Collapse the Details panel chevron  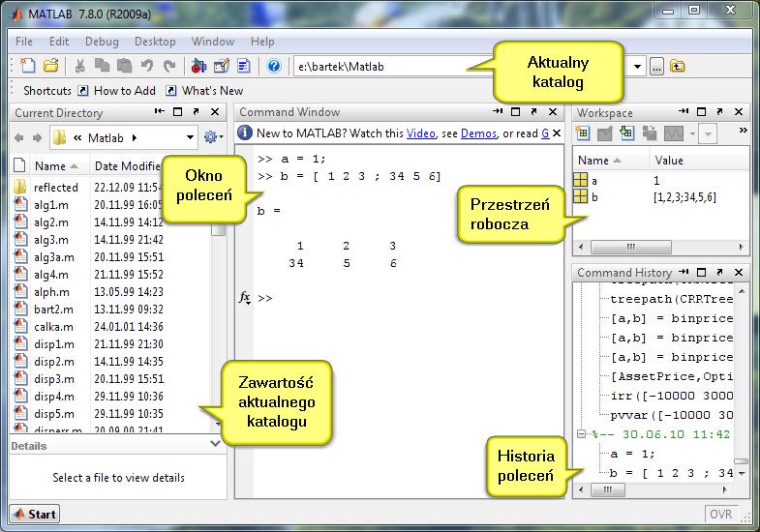coord(216,443)
